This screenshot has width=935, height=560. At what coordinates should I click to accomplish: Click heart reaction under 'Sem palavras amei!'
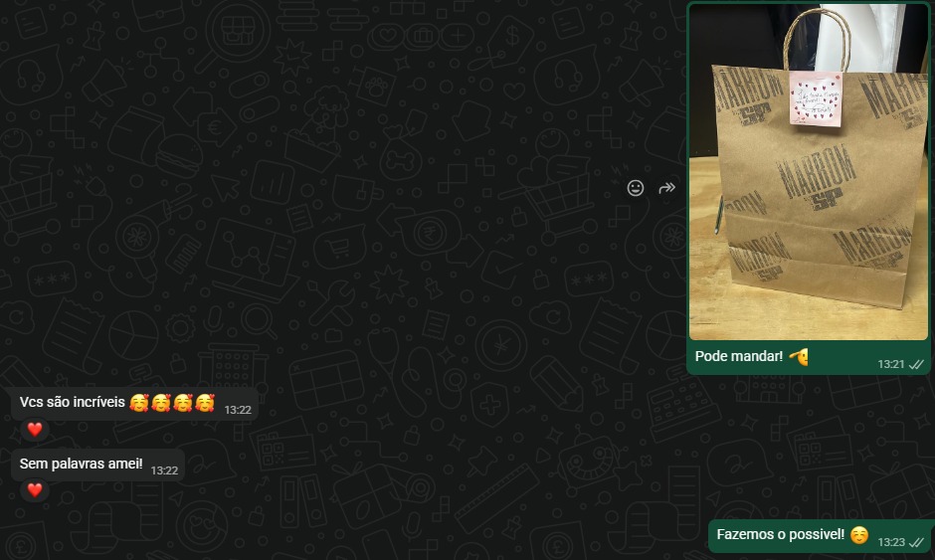tap(35, 490)
